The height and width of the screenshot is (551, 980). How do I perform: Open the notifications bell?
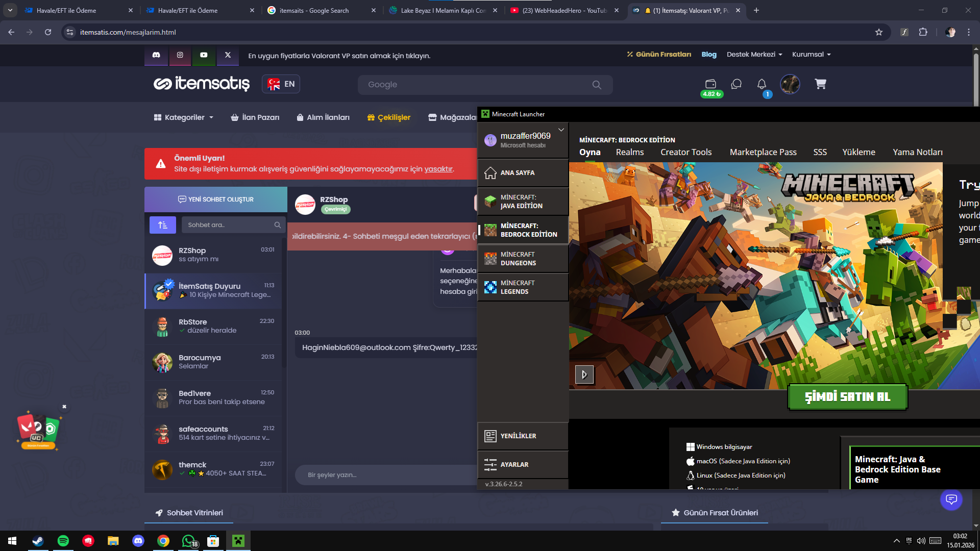click(762, 84)
